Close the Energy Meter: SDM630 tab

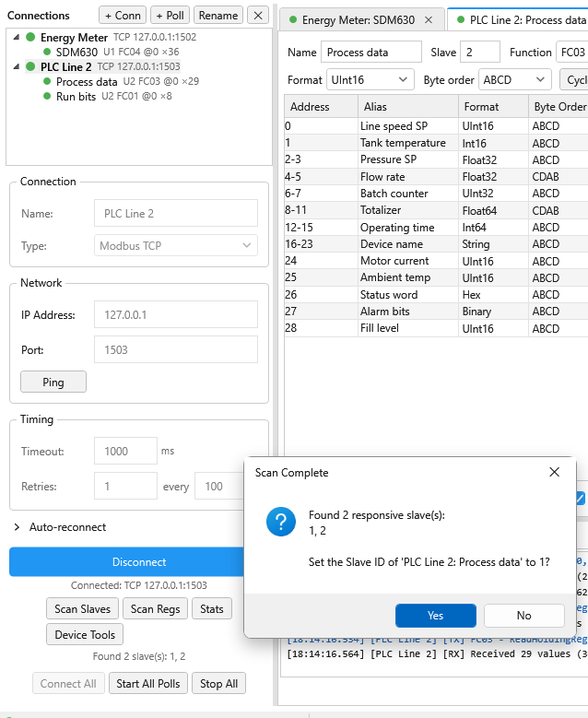coord(429,20)
